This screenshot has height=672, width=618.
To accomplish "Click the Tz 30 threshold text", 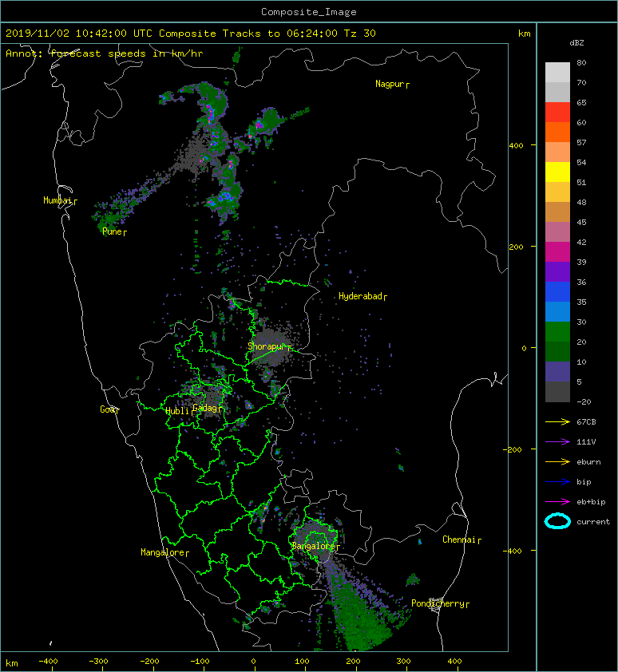I will pos(360,34).
